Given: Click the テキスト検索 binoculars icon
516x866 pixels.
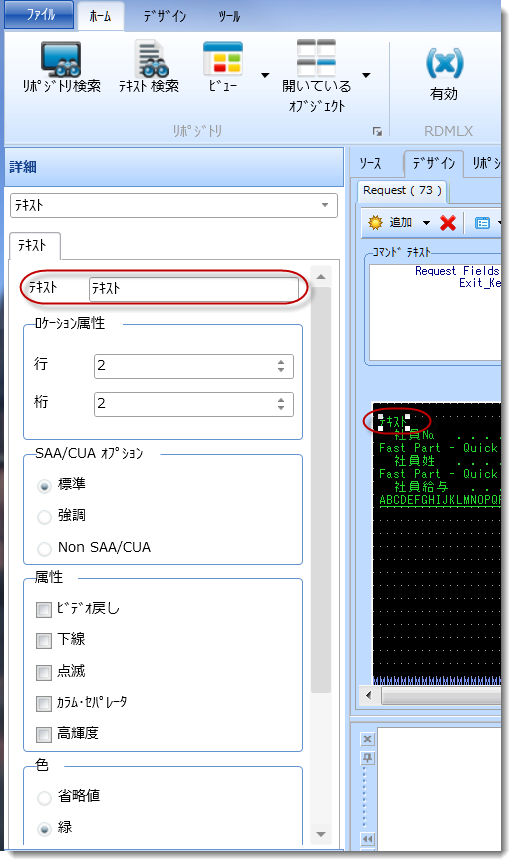Looking at the screenshot, I should (x=152, y=59).
